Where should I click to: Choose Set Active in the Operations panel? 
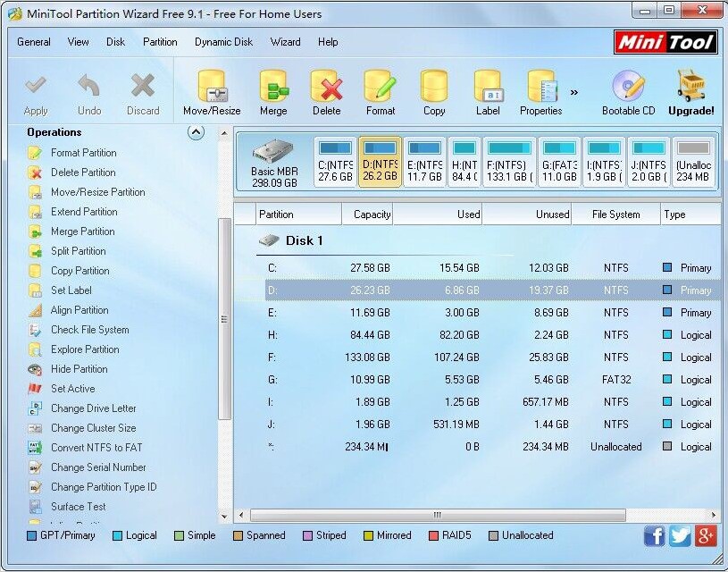[71, 389]
